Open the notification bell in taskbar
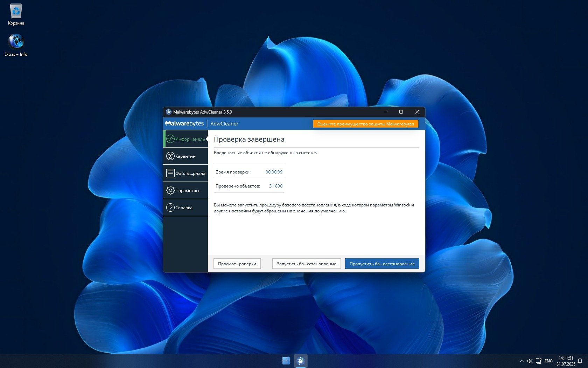 coord(580,361)
